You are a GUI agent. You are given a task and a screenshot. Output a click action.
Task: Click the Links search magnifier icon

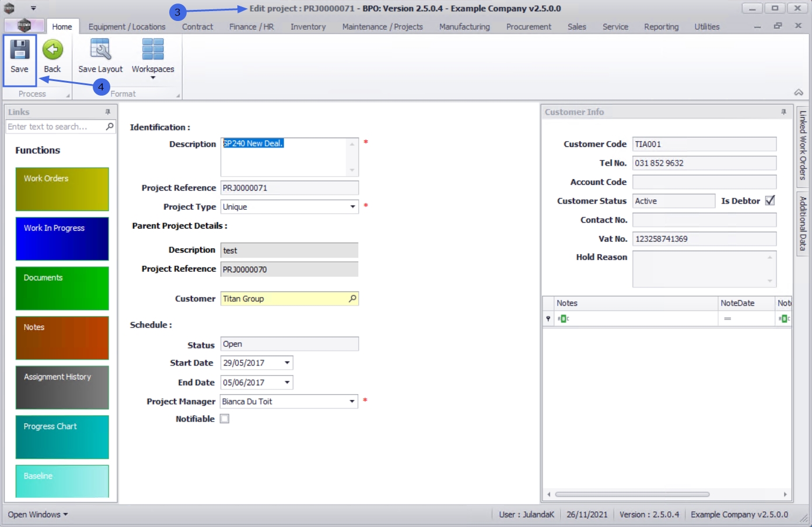pyautogui.click(x=110, y=127)
